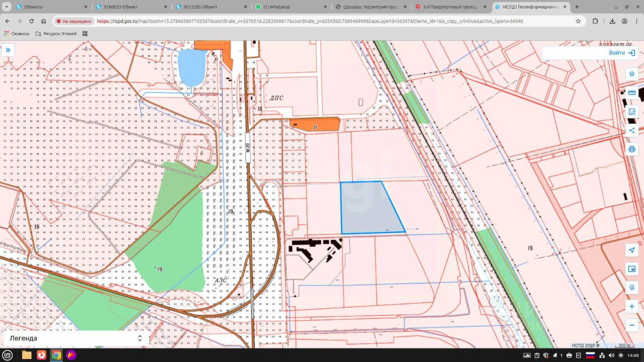Expand the left sidebar panel
The image size is (644, 362).
pos(8,50)
